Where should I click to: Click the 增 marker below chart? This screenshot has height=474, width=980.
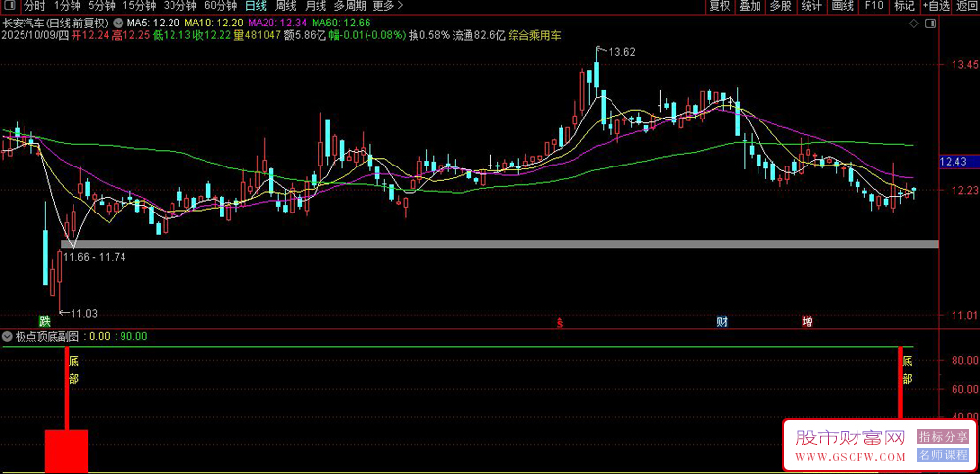tap(808, 322)
